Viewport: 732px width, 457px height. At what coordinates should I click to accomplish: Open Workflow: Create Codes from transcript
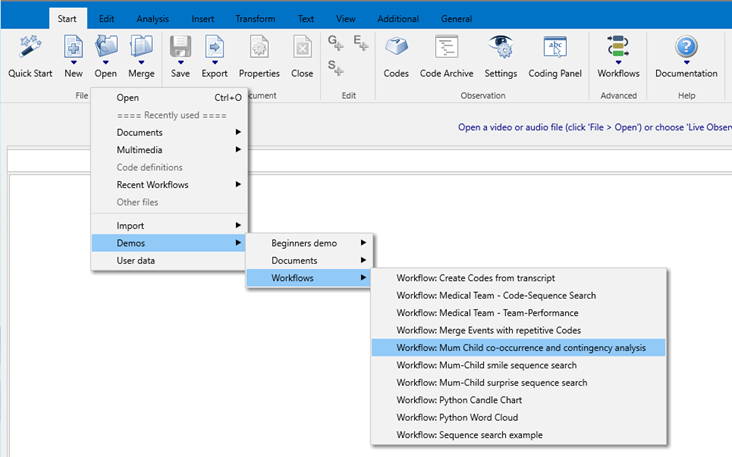click(x=519, y=278)
